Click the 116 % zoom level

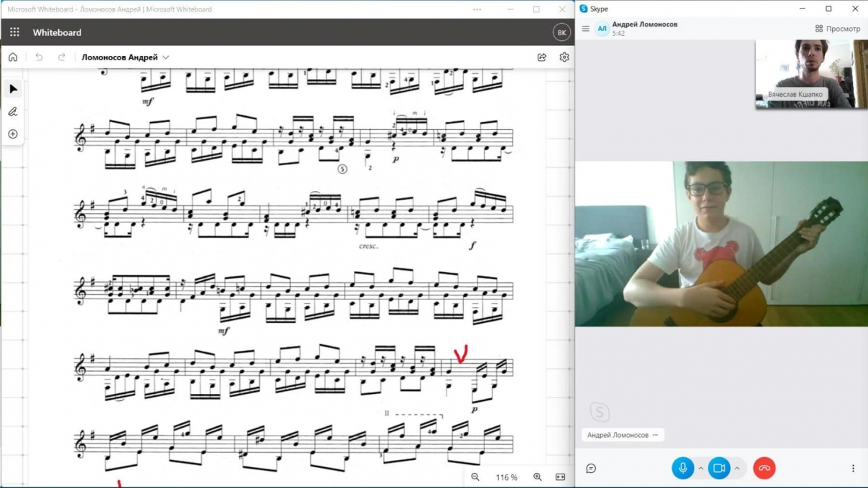point(506,477)
